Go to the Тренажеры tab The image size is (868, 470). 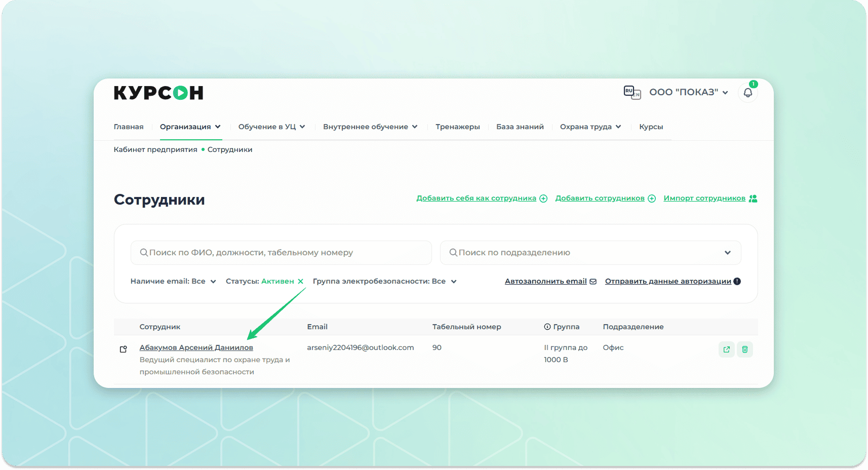coord(457,127)
